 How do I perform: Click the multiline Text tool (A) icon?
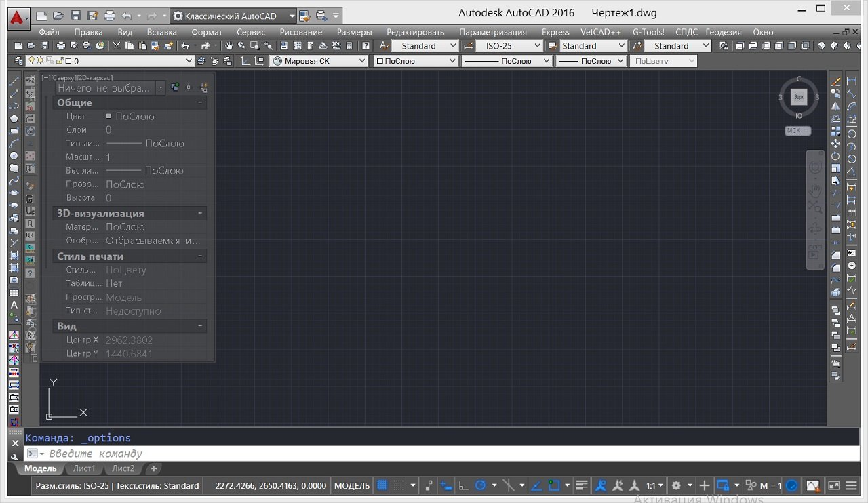(x=14, y=306)
